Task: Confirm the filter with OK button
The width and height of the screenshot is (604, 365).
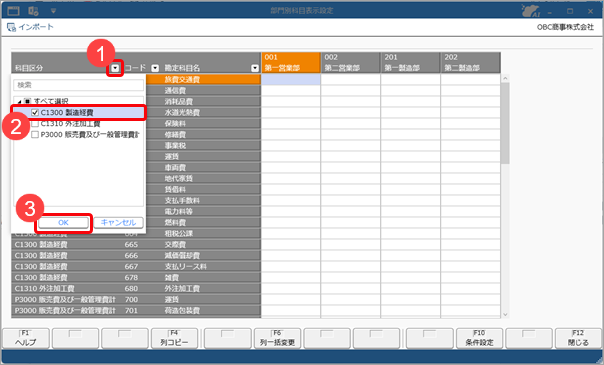Action: [63, 223]
